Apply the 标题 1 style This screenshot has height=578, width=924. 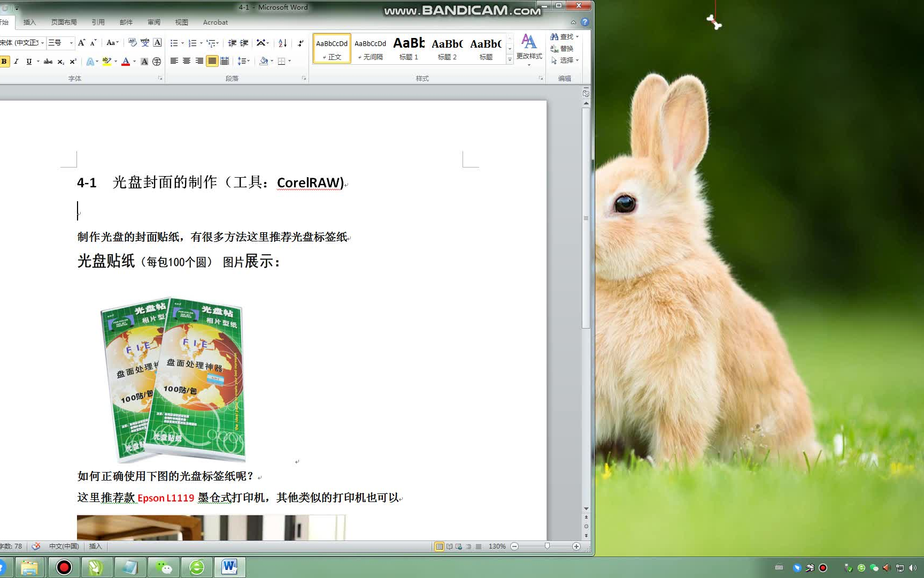409,49
